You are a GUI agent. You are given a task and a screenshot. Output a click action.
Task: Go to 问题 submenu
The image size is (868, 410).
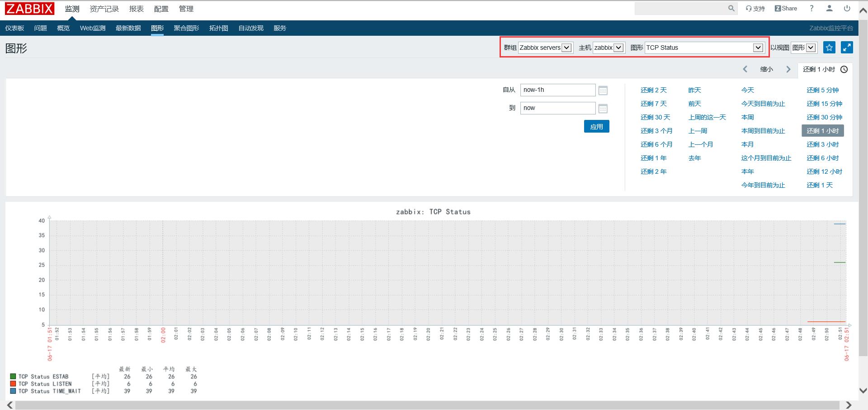click(40, 28)
